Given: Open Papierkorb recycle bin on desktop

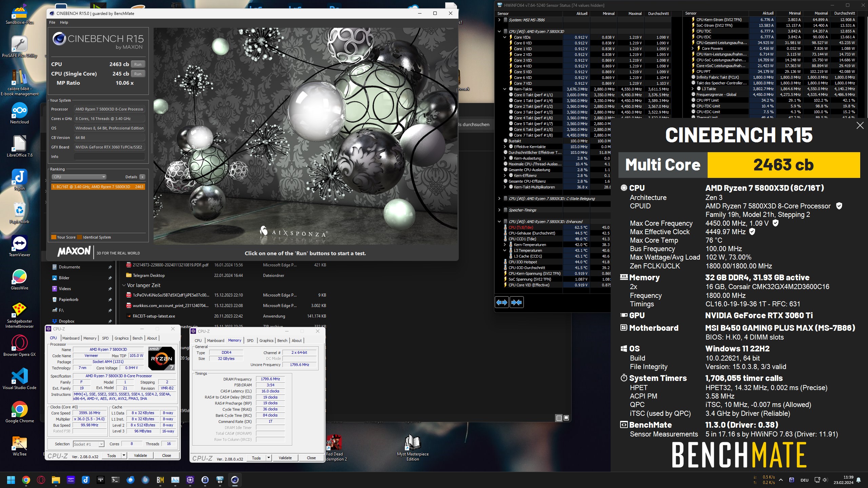Looking at the screenshot, I should (19, 213).
